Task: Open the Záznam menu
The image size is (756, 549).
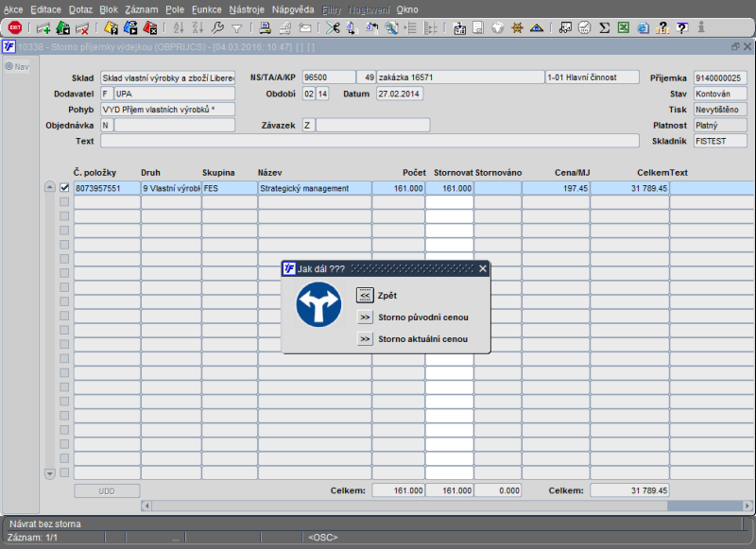Action: point(141,9)
